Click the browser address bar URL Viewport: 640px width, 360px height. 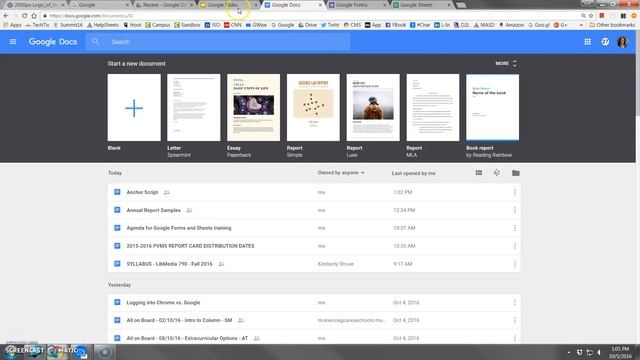(x=91, y=16)
